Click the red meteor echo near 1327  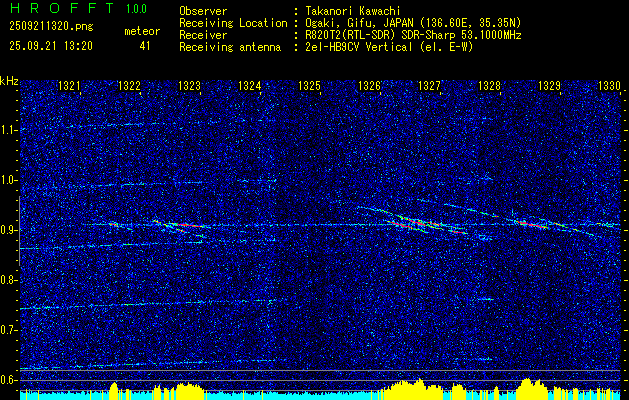(417, 222)
